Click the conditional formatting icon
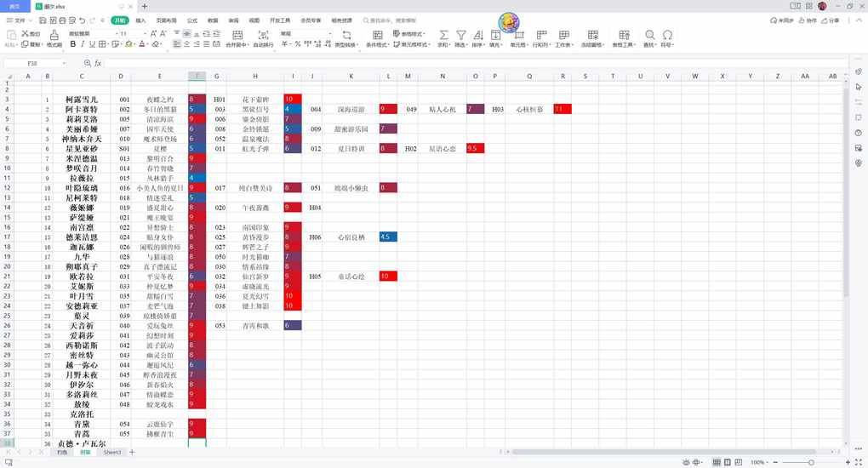The image size is (868, 468). tap(377, 35)
